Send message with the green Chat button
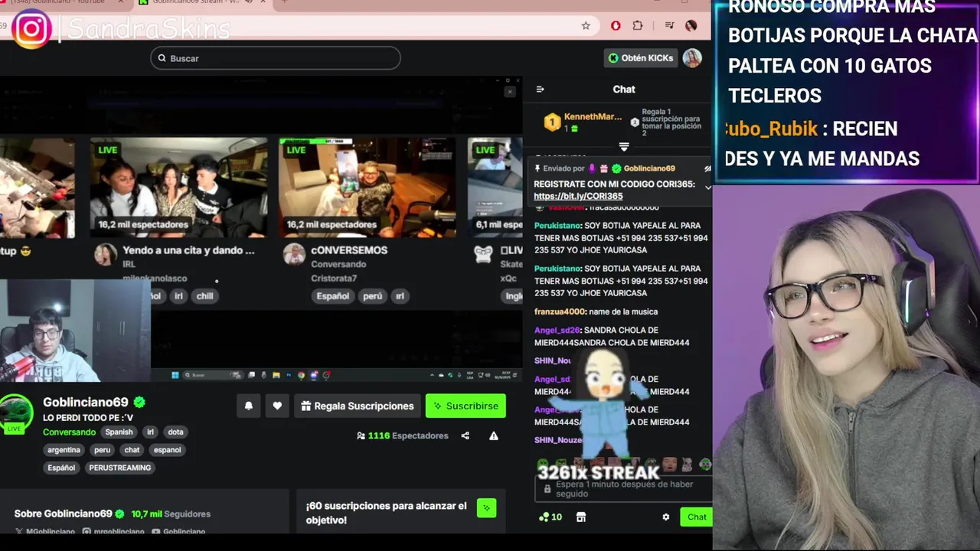This screenshot has height=551, width=980. [697, 517]
